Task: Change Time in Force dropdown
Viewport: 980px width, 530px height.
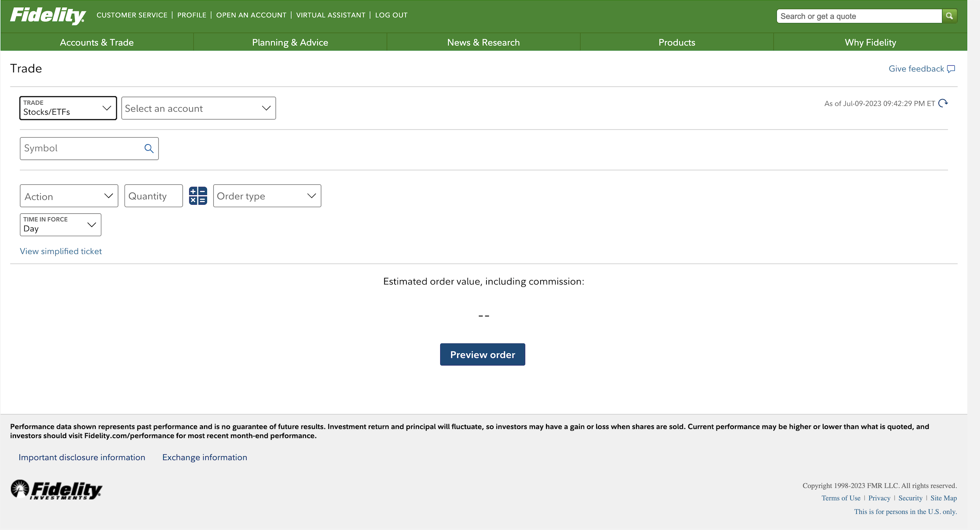Action: [x=60, y=224]
